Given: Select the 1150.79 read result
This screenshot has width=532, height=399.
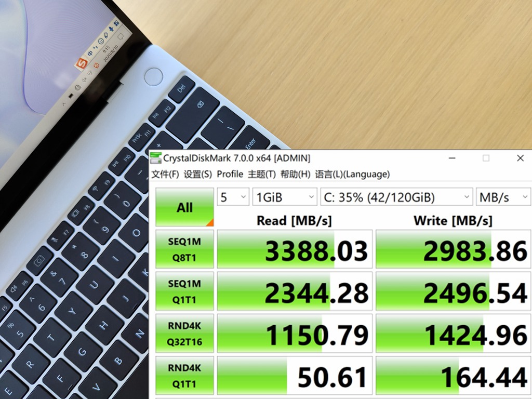Looking at the screenshot, I should coord(295,334).
